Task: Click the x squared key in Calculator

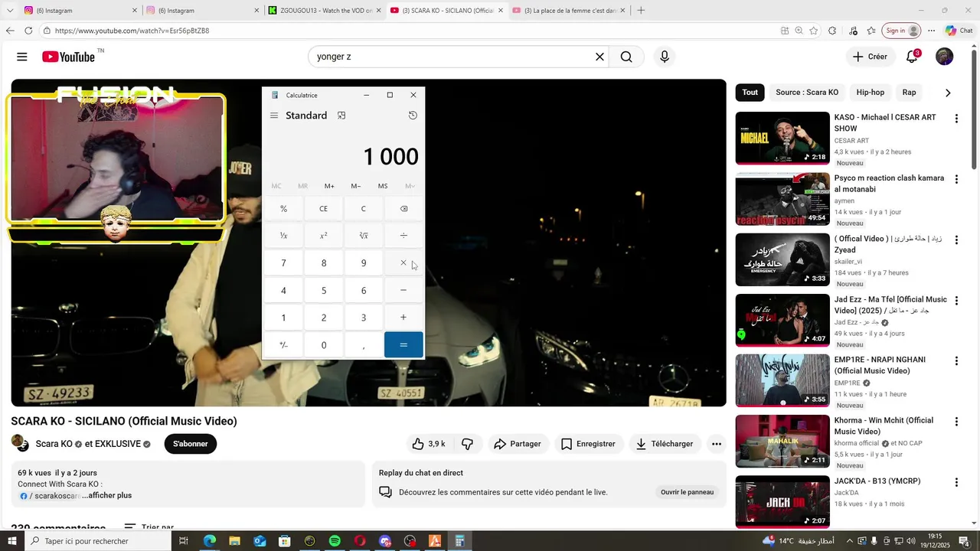Action: click(x=323, y=236)
